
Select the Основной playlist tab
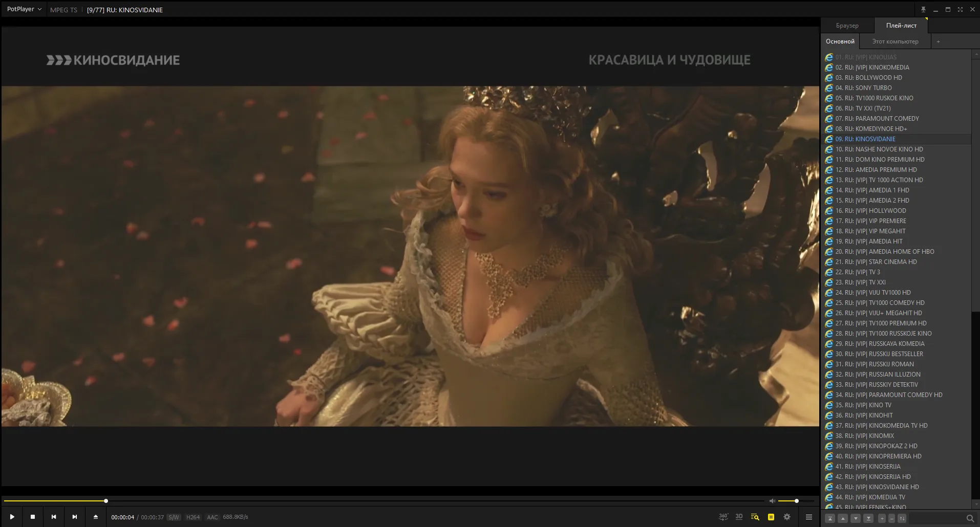[840, 41]
